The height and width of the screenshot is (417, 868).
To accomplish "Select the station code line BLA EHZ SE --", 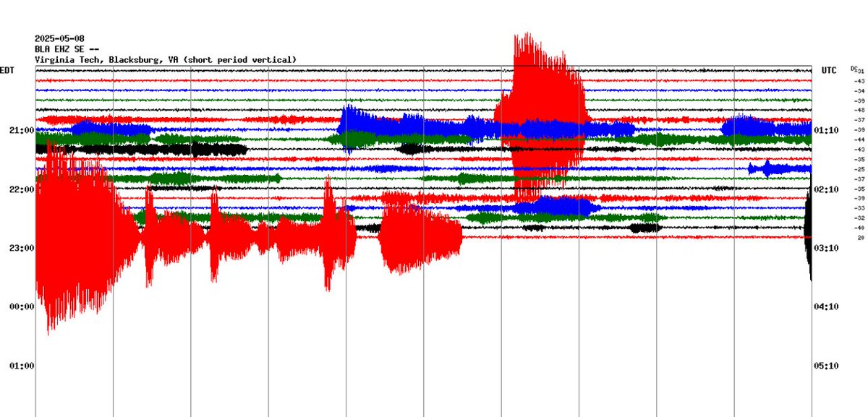I will point(66,48).
